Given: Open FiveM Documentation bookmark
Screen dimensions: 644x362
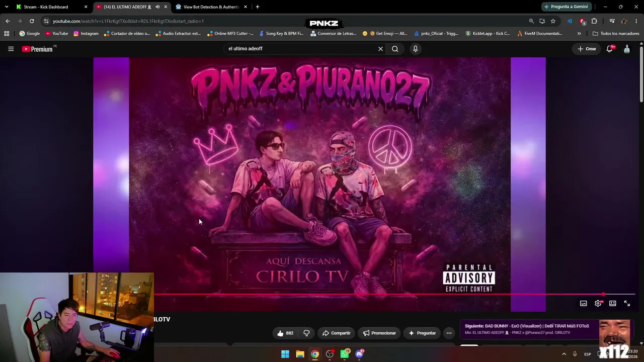Looking at the screenshot, I should point(540,34).
